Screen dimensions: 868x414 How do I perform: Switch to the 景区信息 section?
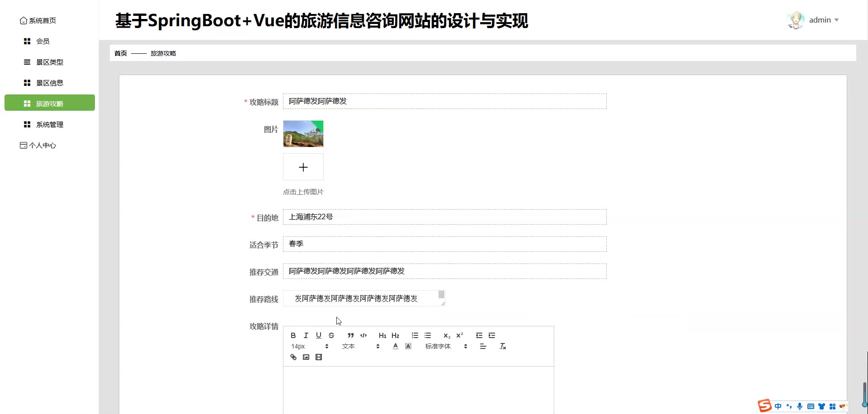[x=50, y=83]
